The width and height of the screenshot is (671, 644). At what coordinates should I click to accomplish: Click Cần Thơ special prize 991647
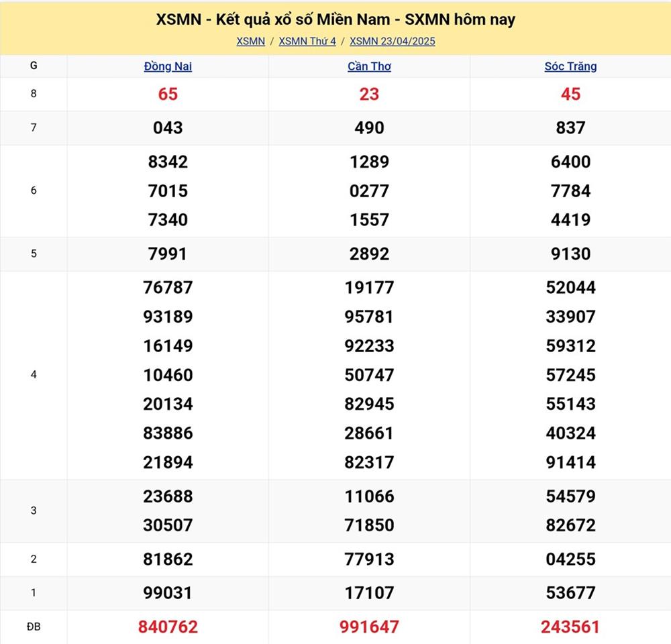pos(369,627)
